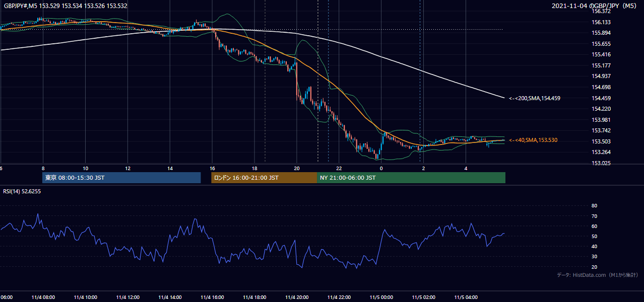This screenshot has width=644, height=302.
Task: Click RSI axis level 30
Action: click(594, 257)
